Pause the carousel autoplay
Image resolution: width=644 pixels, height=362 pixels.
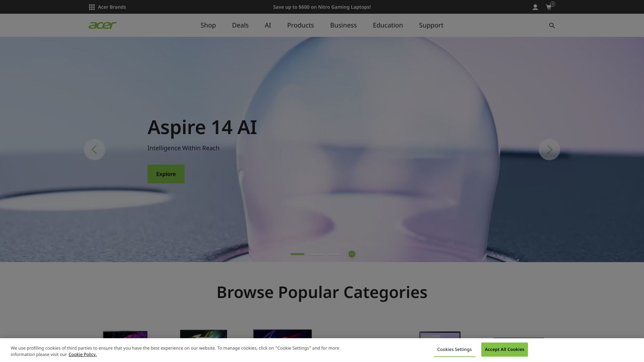(352, 254)
